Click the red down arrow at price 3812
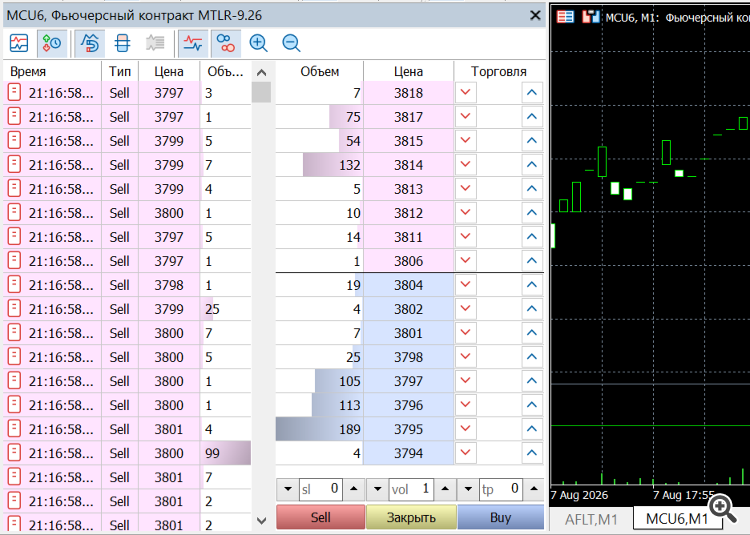The height and width of the screenshot is (535, 750). (x=465, y=213)
